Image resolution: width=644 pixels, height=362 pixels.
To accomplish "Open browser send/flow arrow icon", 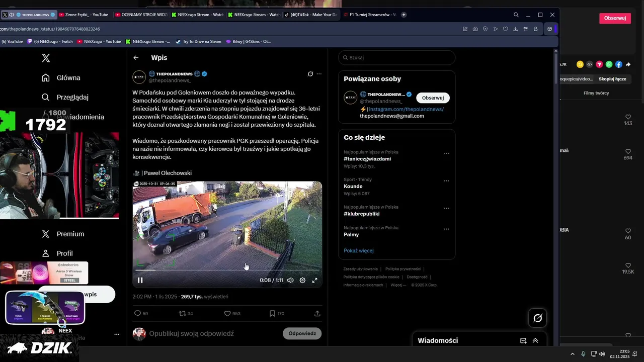I will pos(496,29).
